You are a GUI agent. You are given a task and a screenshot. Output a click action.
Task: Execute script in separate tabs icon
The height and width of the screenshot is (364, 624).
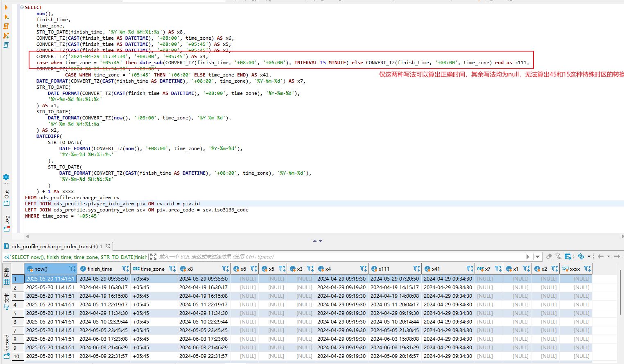point(6,36)
